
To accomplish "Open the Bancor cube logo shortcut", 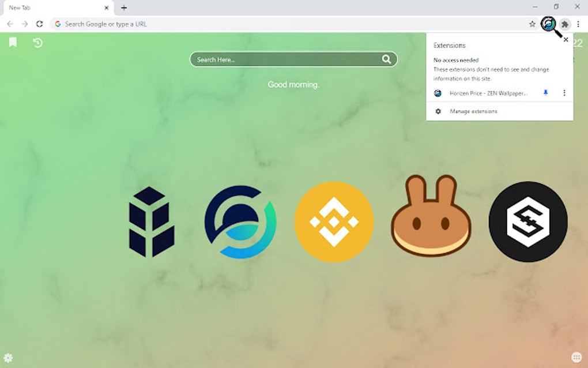I will click(152, 221).
